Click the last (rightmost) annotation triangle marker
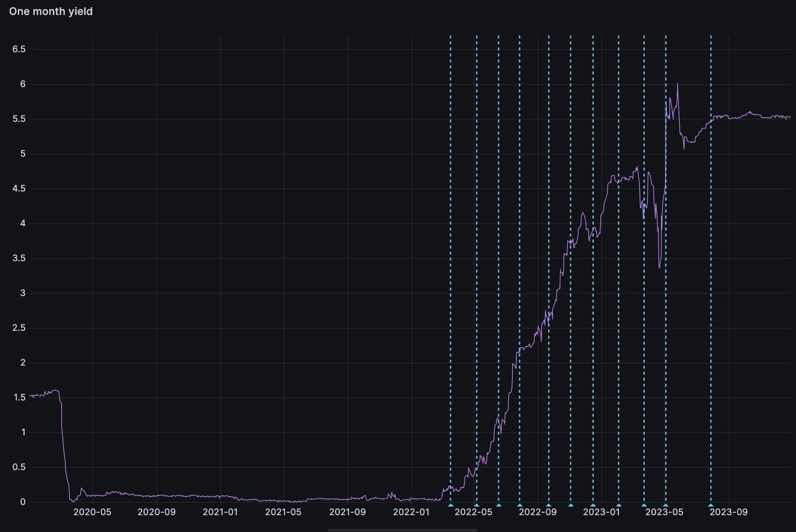 pyautogui.click(x=711, y=505)
